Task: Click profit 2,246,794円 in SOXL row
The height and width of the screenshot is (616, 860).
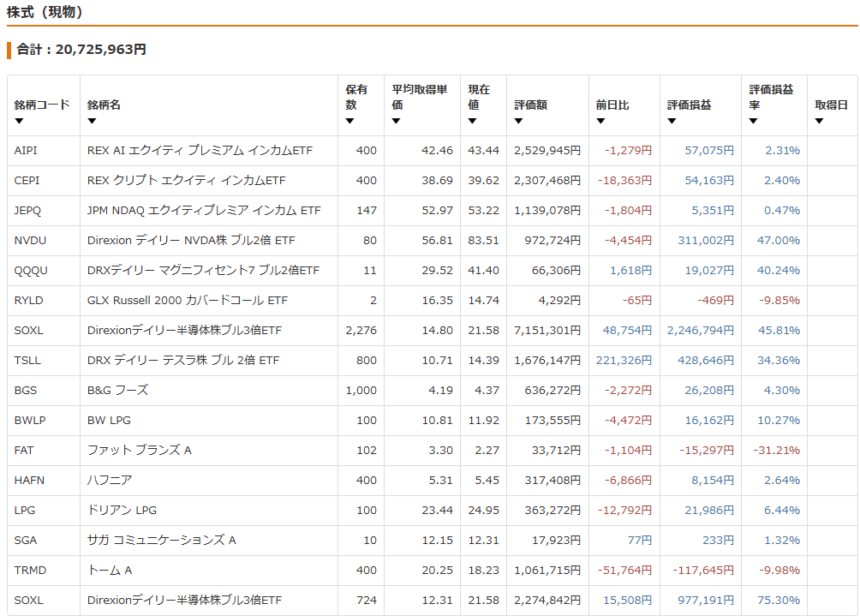Action: (x=701, y=330)
